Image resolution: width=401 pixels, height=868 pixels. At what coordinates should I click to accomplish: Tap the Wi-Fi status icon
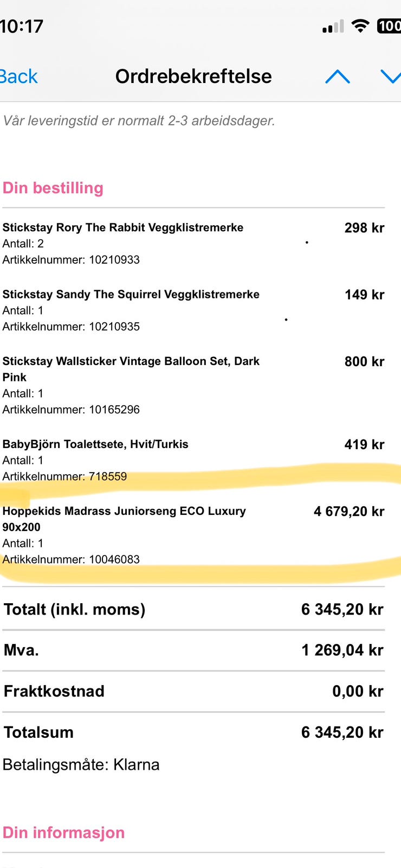click(360, 25)
